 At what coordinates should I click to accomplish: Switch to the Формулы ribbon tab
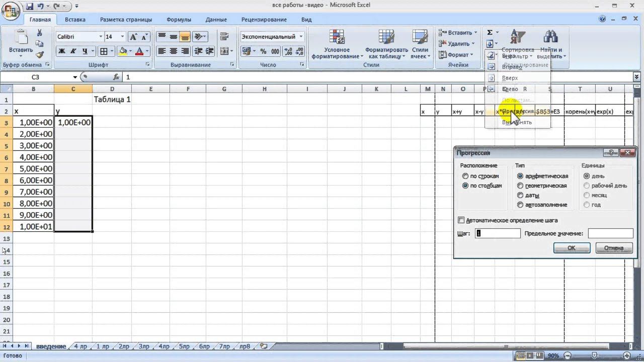(179, 20)
